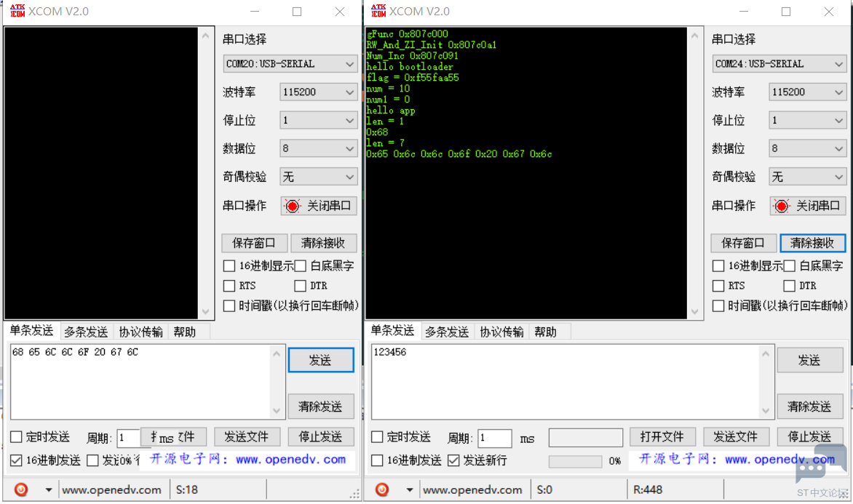The image size is (853, 504).
Task: Toggle 时间戳 checkbox in left window
Action: tap(229, 305)
